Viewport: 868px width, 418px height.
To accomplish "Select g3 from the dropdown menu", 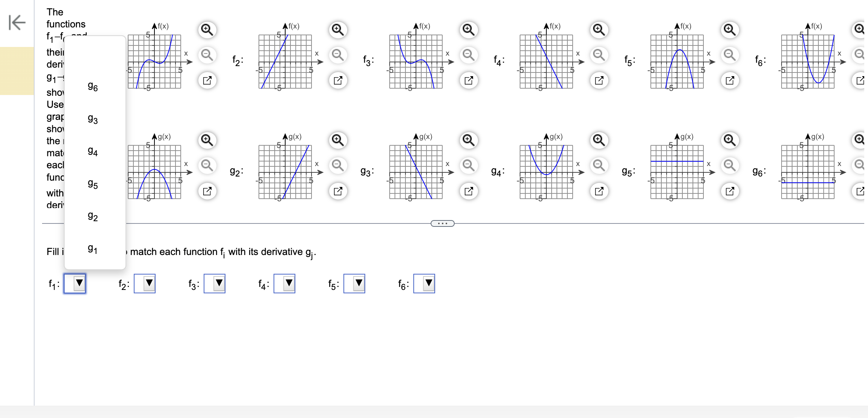I will coord(92,119).
